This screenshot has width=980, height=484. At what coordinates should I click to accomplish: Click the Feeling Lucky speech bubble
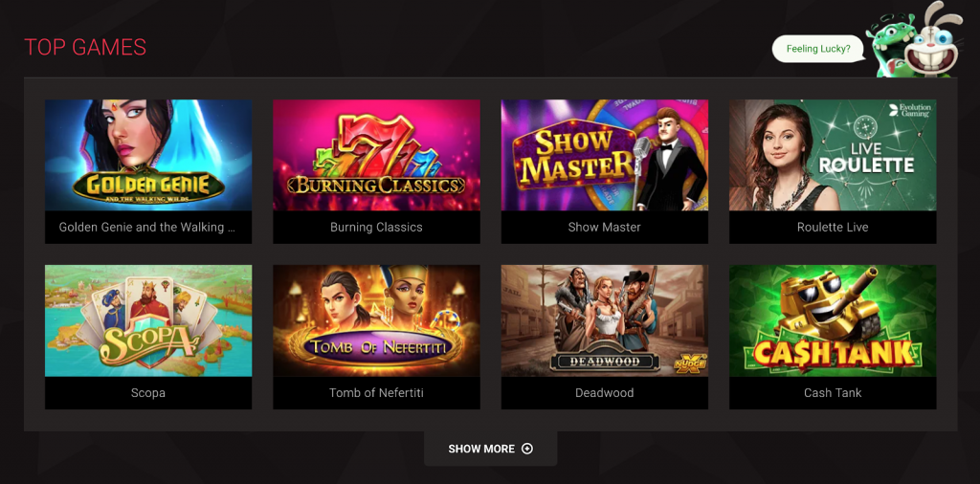point(818,49)
